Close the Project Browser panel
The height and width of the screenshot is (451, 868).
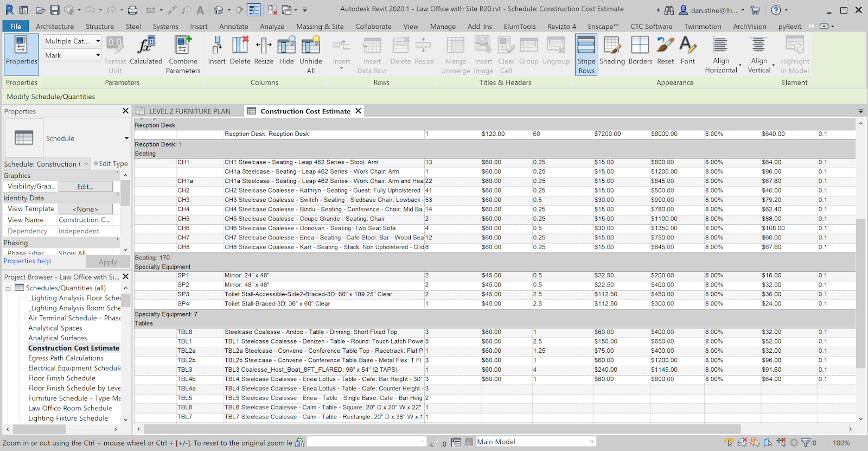pyautogui.click(x=125, y=276)
